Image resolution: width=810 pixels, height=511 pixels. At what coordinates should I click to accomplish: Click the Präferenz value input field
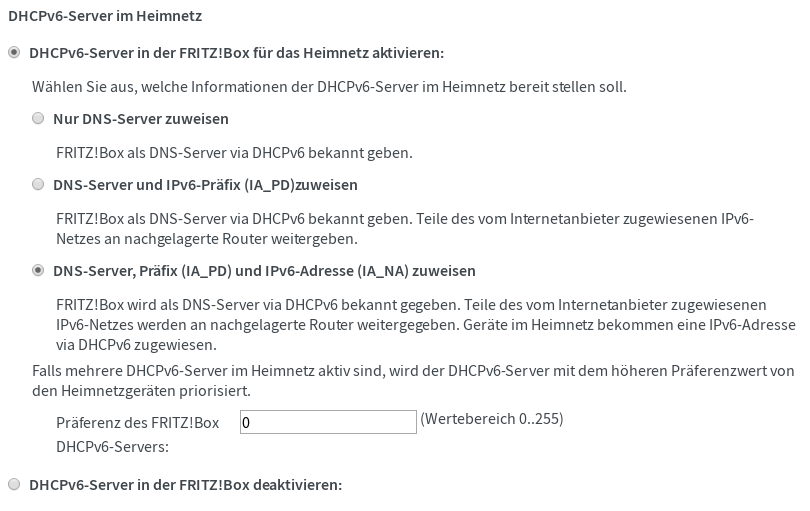click(328, 423)
